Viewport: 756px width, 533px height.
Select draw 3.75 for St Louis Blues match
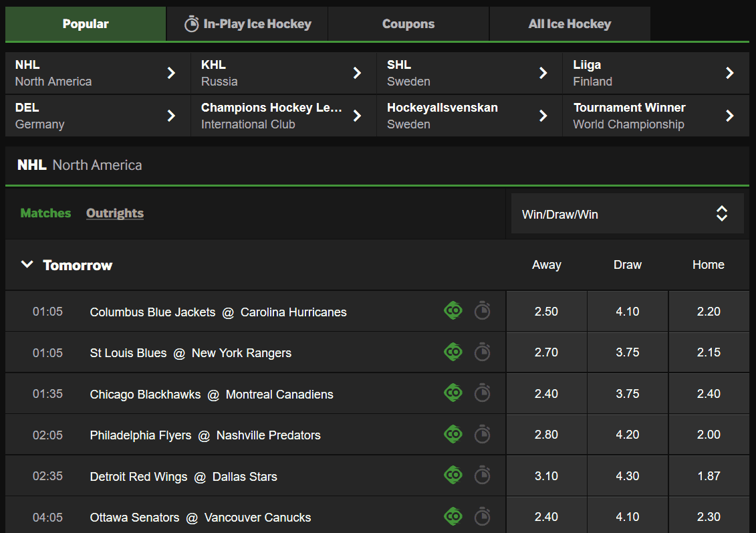[x=627, y=352]
